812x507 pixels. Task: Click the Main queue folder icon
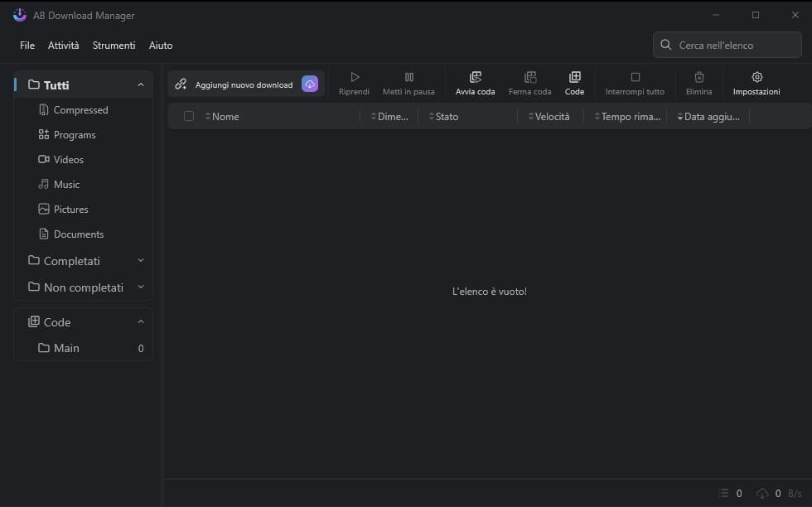(44, 347)
